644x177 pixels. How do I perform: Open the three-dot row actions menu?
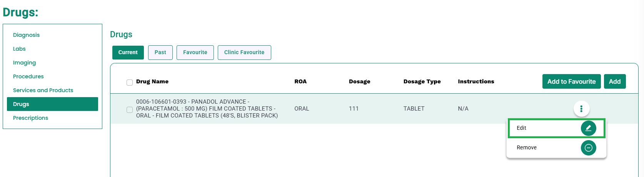click(581, 109)
